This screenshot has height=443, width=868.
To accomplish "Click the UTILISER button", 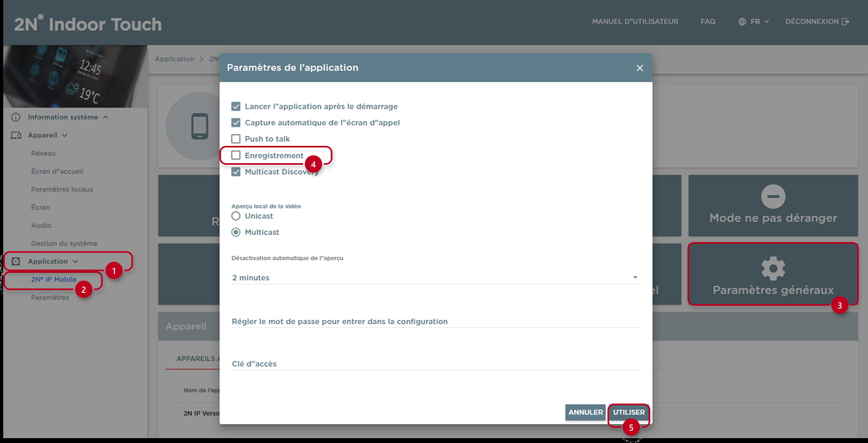I will click(629, 412).
